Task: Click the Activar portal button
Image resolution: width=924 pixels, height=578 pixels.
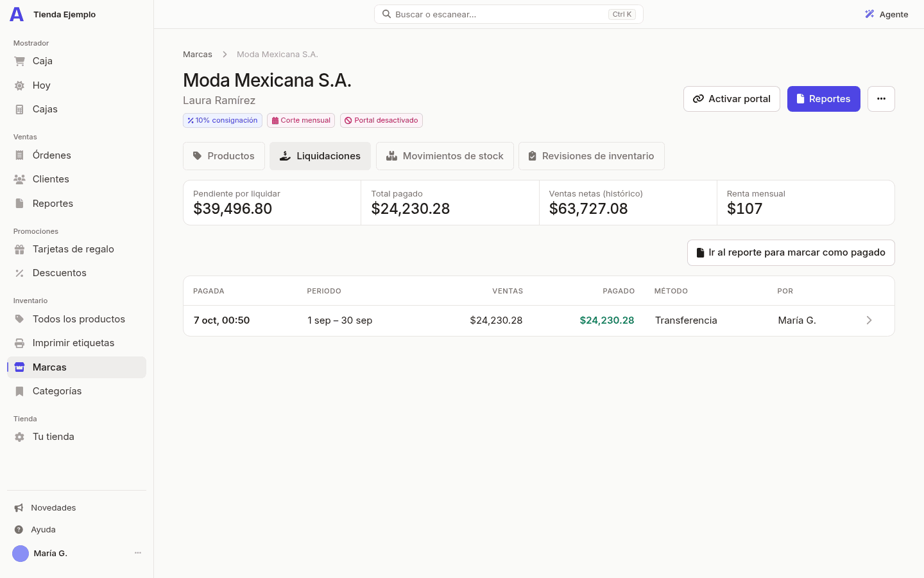Action: (732, 99)
